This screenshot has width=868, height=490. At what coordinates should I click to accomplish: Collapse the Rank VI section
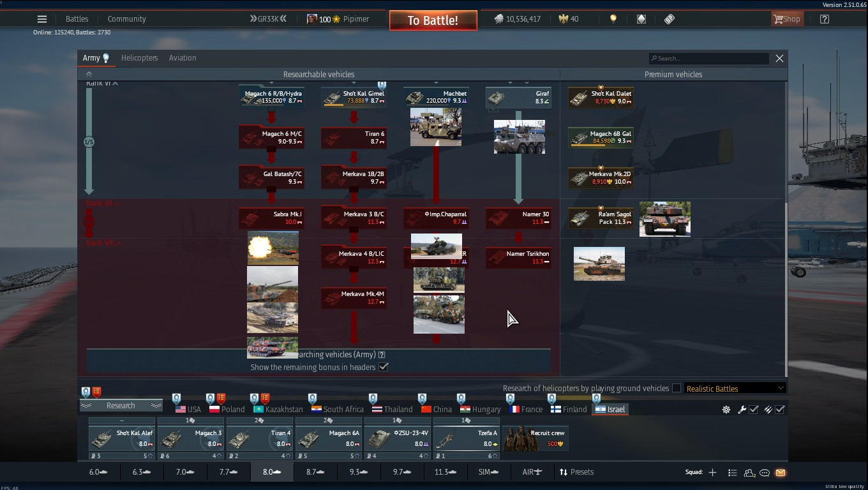point(115,84)
